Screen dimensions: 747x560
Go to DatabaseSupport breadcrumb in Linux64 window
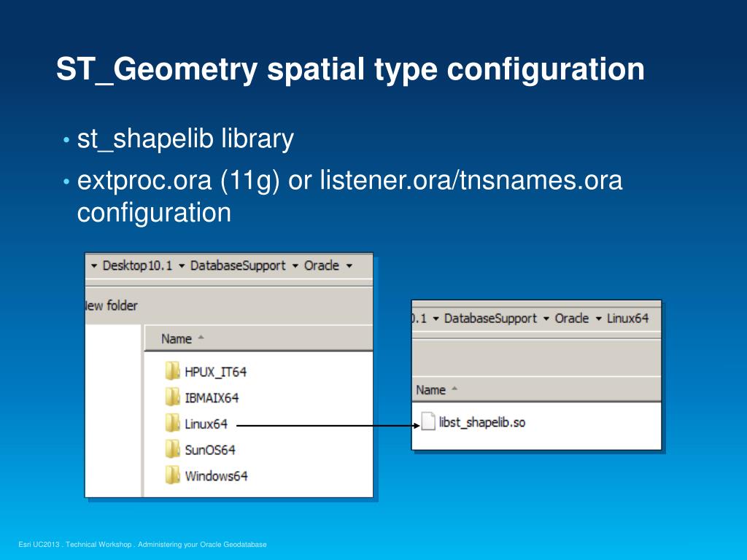[490, 318]
